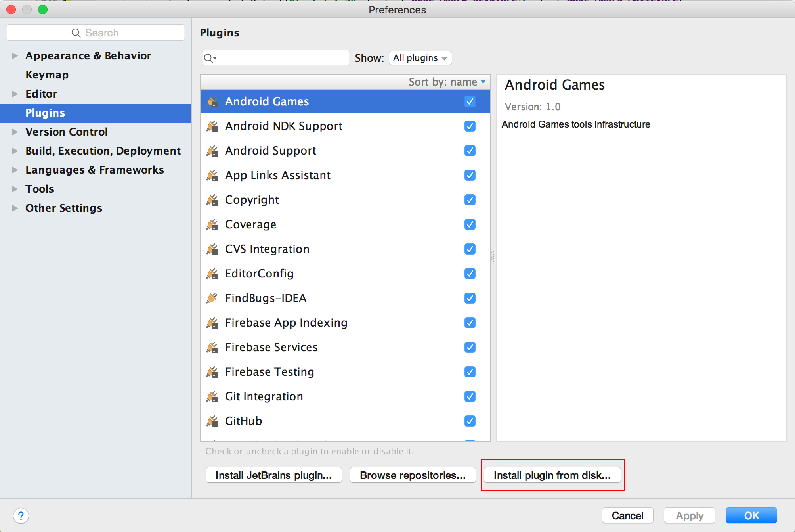Click Browse repositories button
This screenshot has height=532, width=795.
click(413, 475)
